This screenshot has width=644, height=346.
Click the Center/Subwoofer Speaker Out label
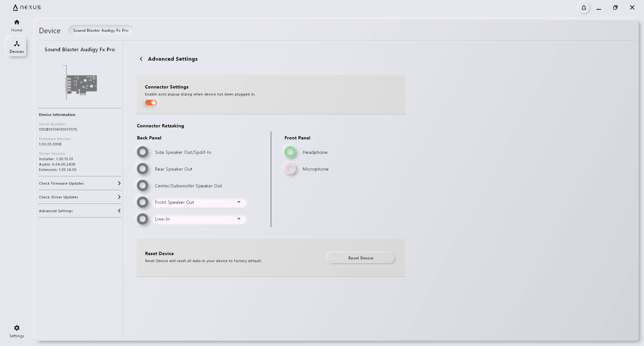point(189,186)
